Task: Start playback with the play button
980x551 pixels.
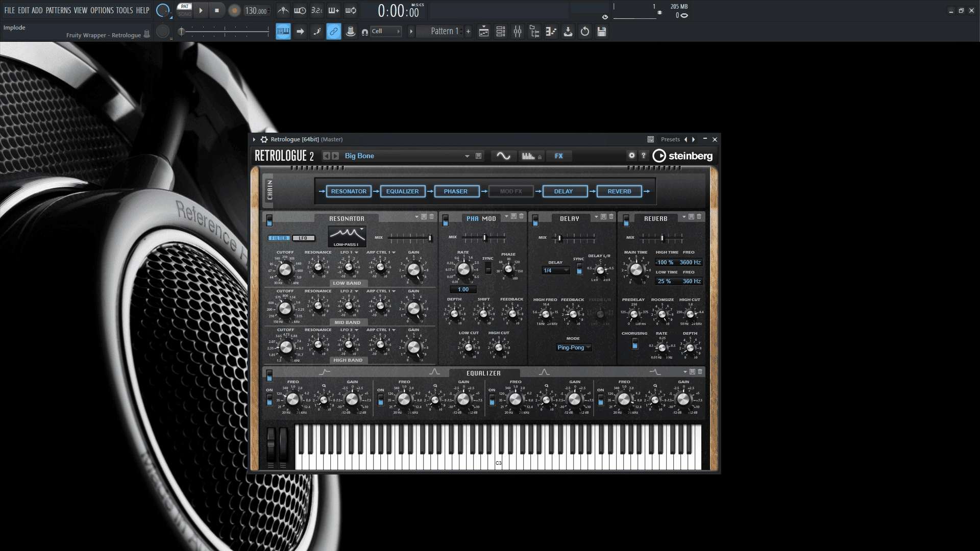Action: [201, 10]
